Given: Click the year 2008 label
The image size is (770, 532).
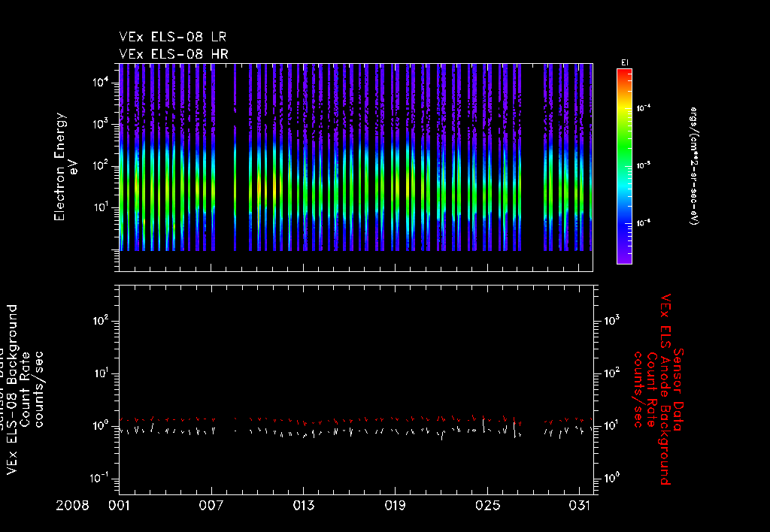Looking at the screenshot, I should [73, 504].
